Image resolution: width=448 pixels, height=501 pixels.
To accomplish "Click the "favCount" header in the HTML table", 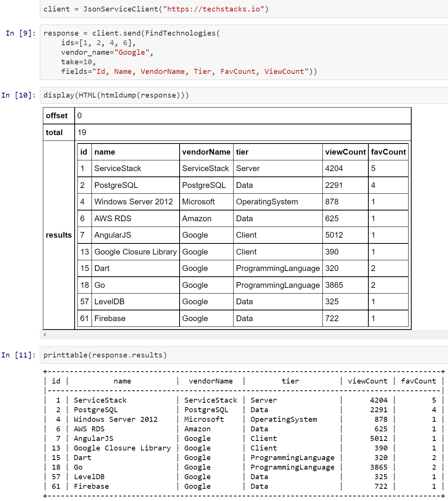I will click(388, 152).
